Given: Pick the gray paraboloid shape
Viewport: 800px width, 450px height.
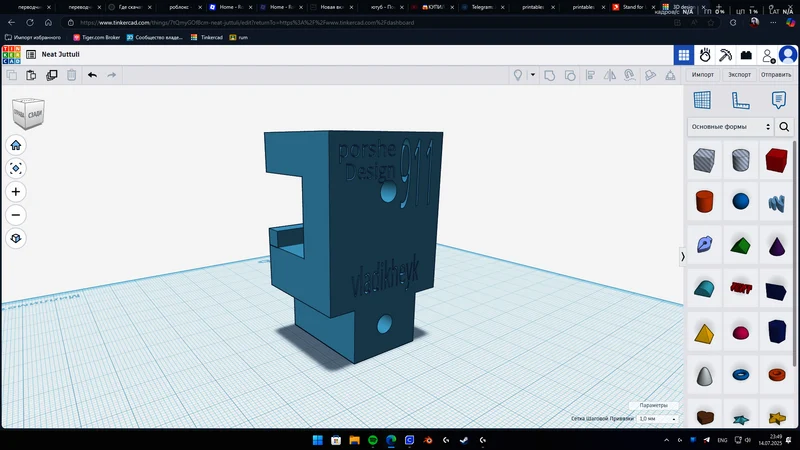Looking at the screenshot, I should tap(704, 376).
